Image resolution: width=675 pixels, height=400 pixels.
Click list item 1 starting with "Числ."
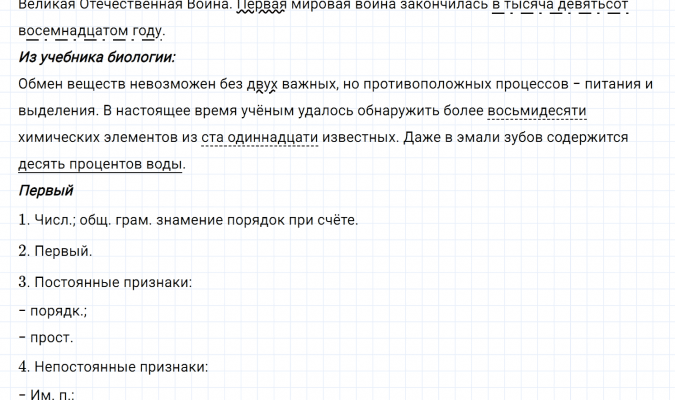[188, 219]
